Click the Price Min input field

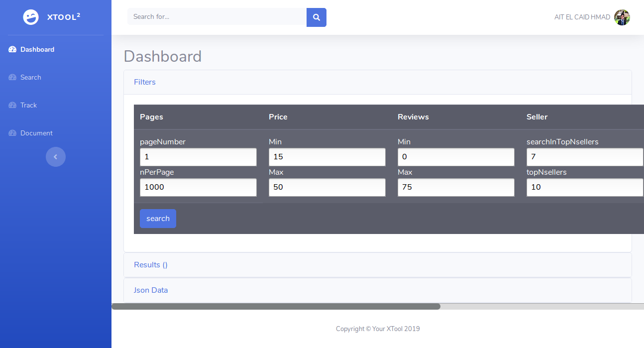[x=327, y=157]
